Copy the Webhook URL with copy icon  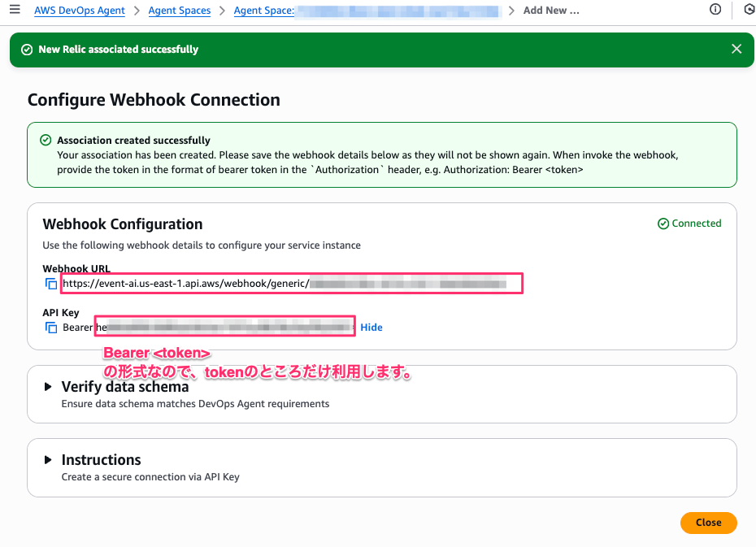coord(51,284)
